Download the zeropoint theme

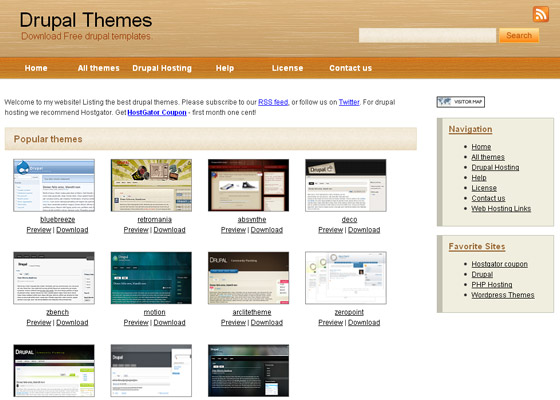pos(364,322)
